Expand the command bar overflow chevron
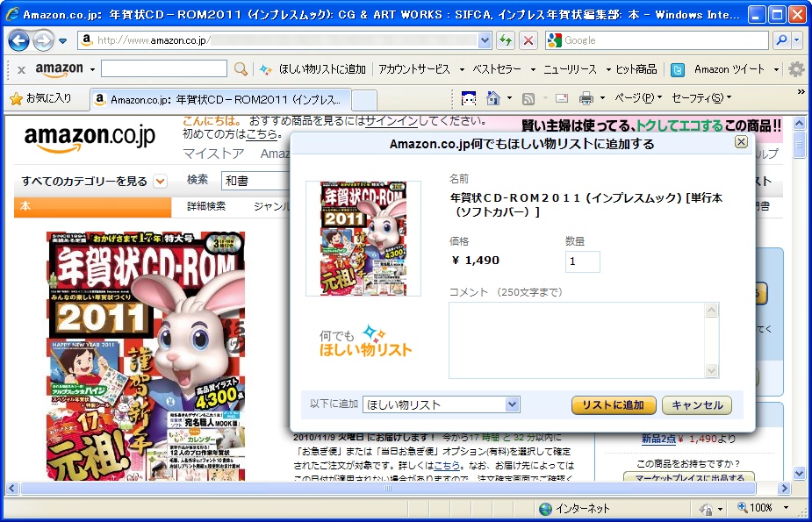The height and width of the screenshot is (522, 812). tap(801, 92)
